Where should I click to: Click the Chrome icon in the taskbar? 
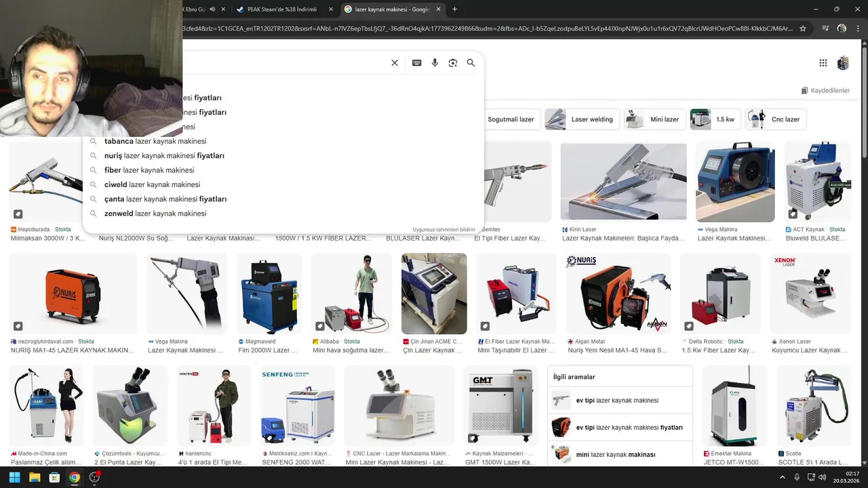75,477
